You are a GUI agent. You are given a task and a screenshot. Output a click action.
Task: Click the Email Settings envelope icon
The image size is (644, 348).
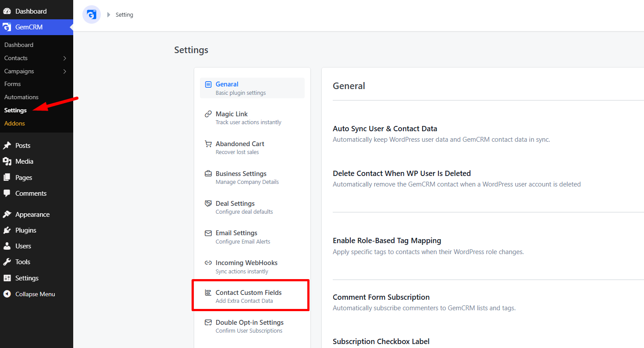[x=208, y=233]
